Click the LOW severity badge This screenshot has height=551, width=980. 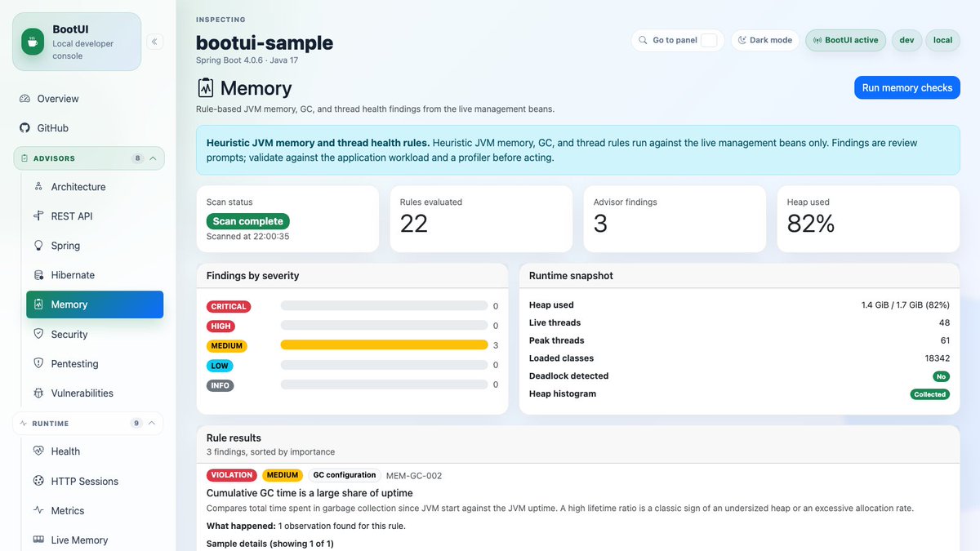point(220,366)
